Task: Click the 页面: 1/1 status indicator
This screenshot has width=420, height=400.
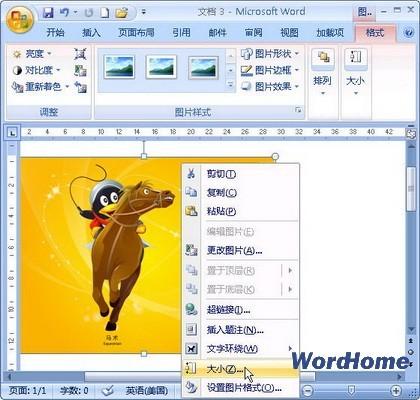Action: click(28, 390)
